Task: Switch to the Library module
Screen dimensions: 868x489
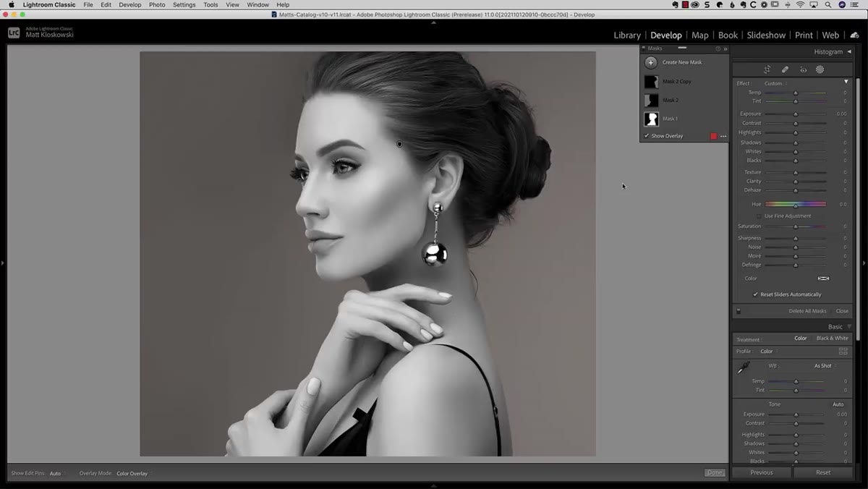Action: (627, 35)
